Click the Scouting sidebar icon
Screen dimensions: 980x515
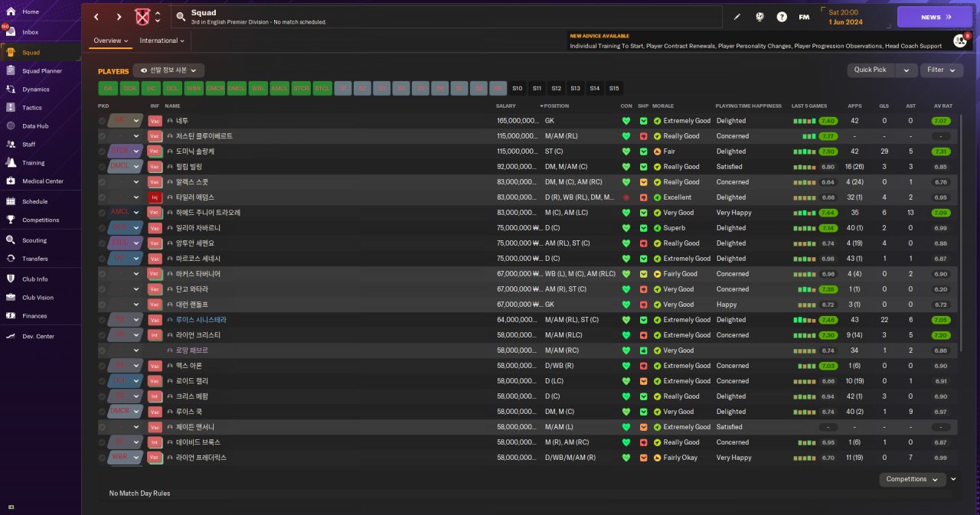[11, 240]
